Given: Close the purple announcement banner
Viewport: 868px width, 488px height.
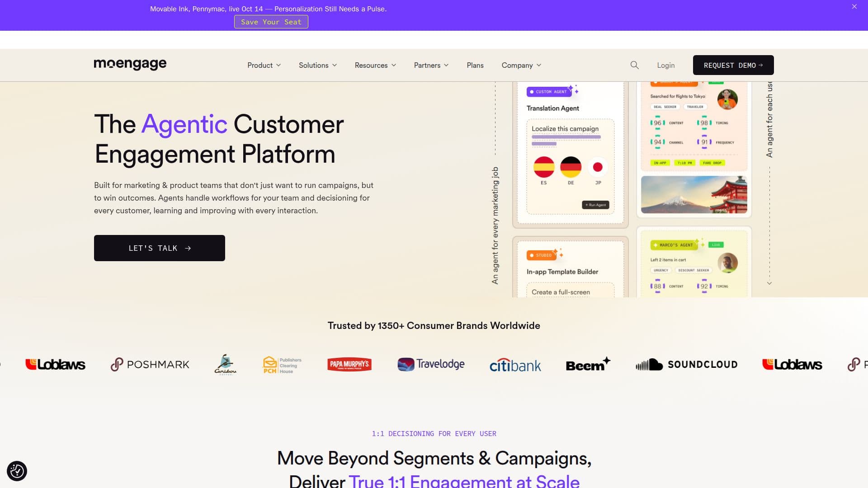Looking at the screenshot, I should tap(854, 7).
